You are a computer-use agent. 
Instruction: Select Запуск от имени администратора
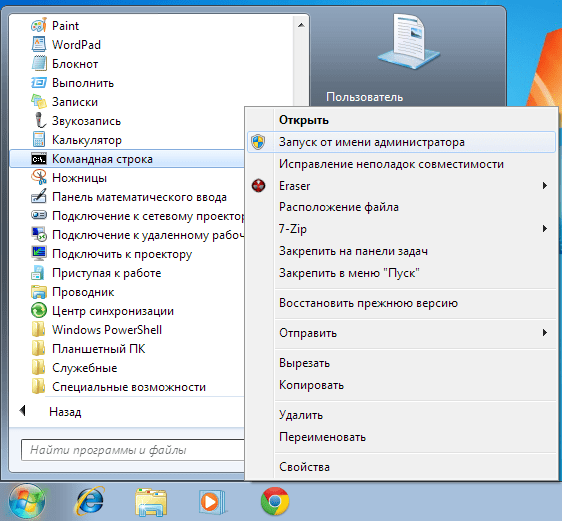(401, 142)
